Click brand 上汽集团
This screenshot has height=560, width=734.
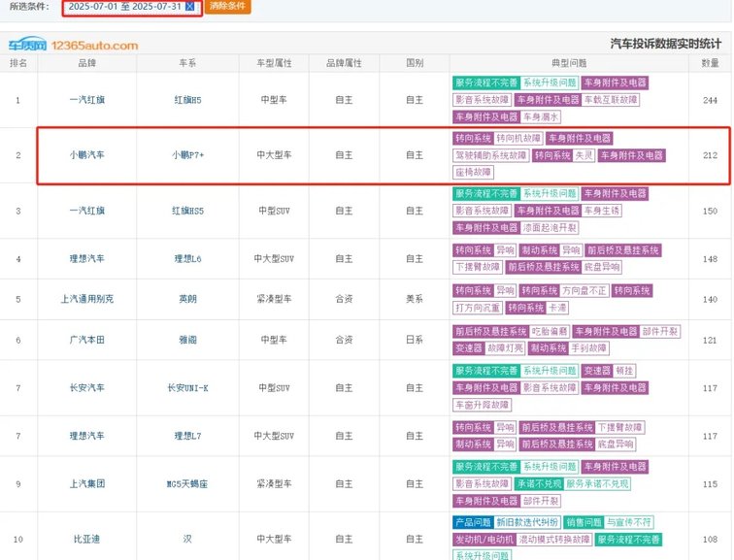point(87,484)
